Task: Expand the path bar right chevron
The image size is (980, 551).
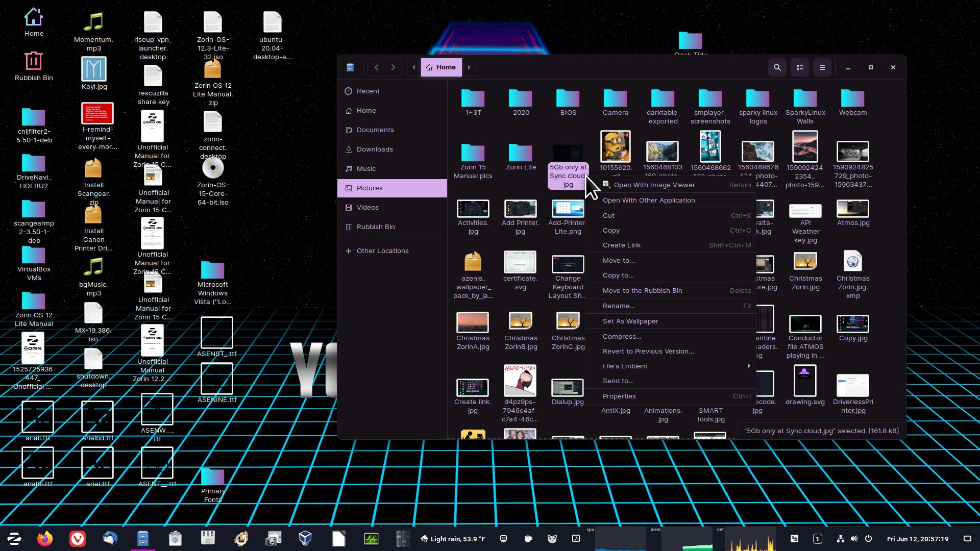Action: click(x=469, y=67)
